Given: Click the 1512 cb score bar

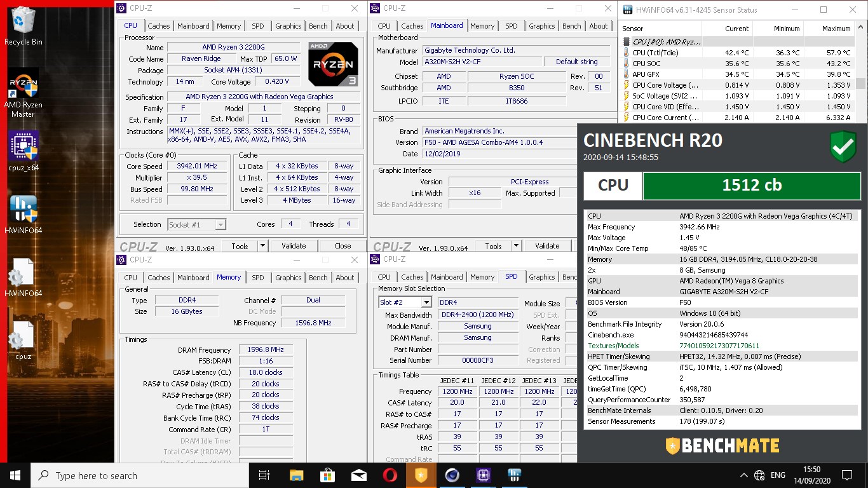Looking at the screenshot, I should [751, 186].
